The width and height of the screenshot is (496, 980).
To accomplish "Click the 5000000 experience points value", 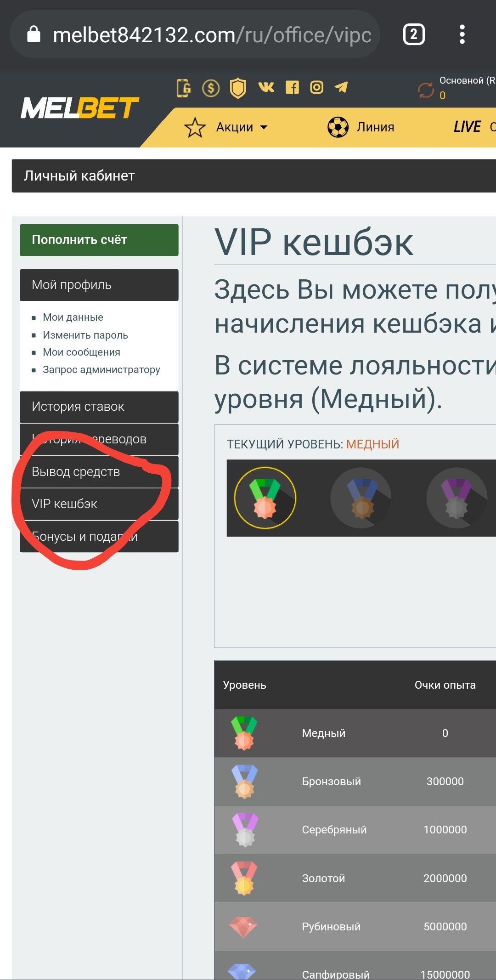I will pos(445,927).
